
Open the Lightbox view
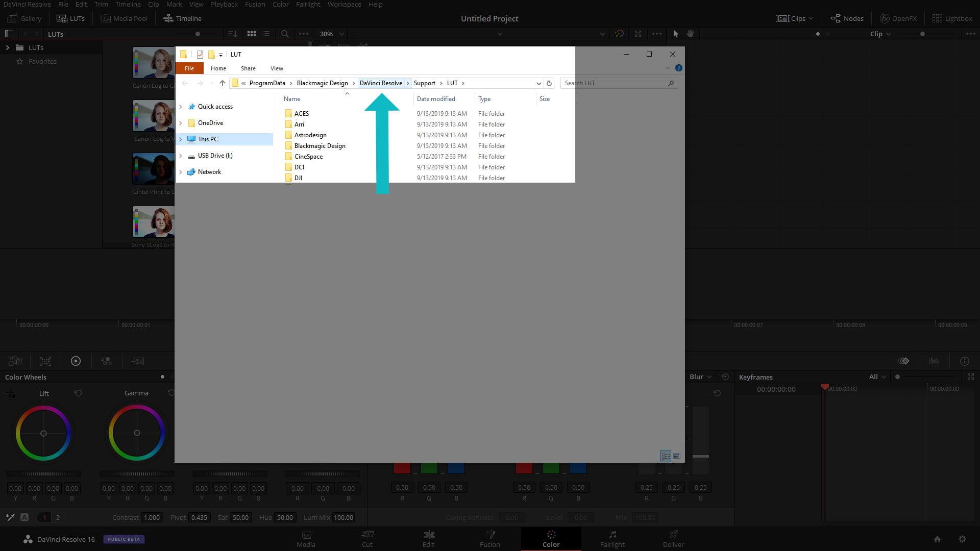[952, 18]
